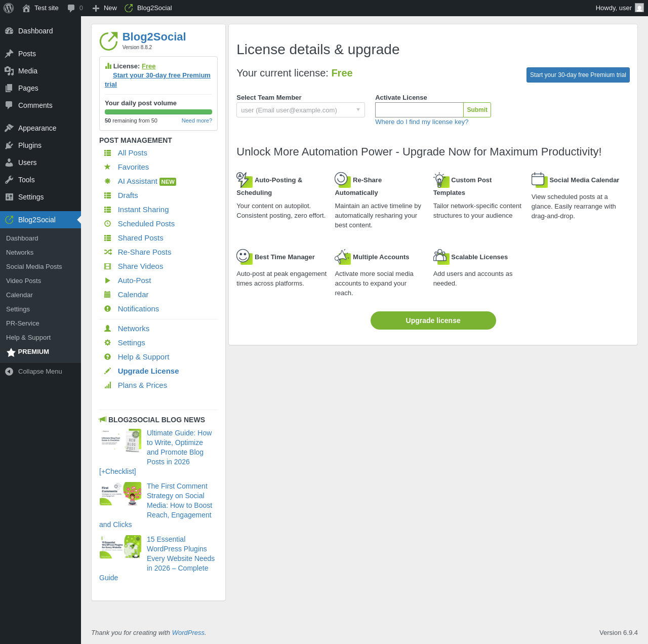The width and height of the screenshot is (648, 644).
Task: Open the Test site home icon
Action: click(x=26, y=8)
